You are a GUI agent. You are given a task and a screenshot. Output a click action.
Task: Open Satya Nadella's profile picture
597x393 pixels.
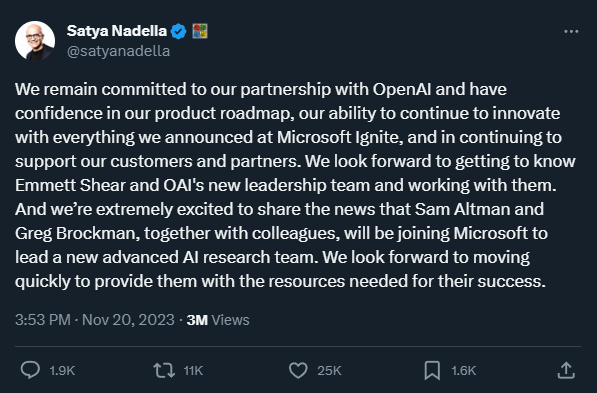click(35, 41)
